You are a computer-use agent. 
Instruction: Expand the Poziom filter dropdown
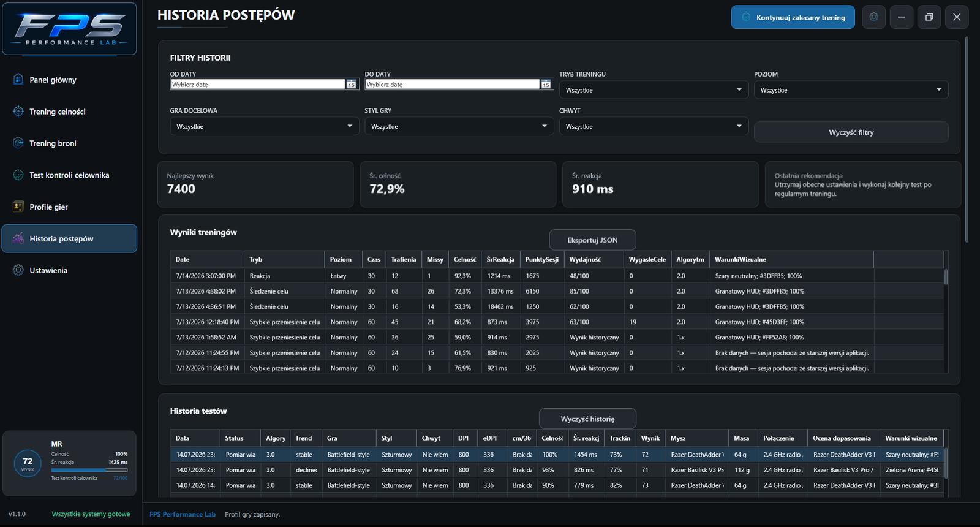pyautogui.click(x=851, y=90)
